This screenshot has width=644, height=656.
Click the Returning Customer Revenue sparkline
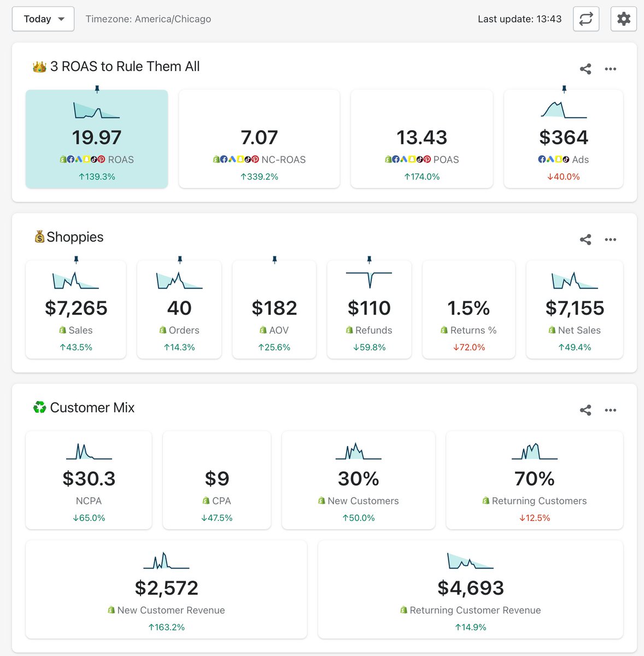pyautogui.click(x=471, y=560)
